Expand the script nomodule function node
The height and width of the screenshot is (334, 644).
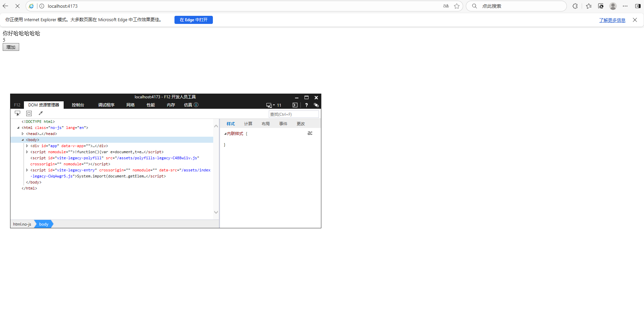27,152
